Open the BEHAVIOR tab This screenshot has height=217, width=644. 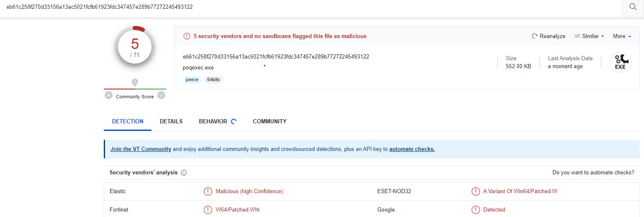[x=213, y=122]
